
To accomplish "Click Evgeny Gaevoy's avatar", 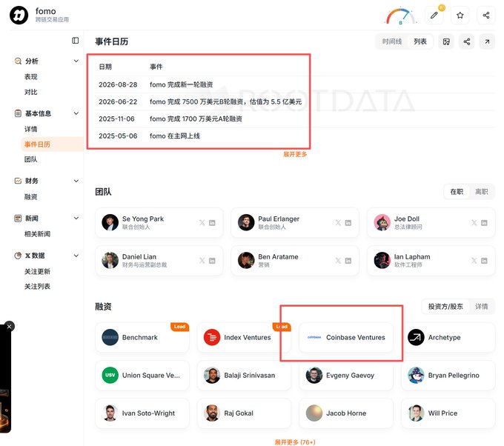I will point(314,376).
